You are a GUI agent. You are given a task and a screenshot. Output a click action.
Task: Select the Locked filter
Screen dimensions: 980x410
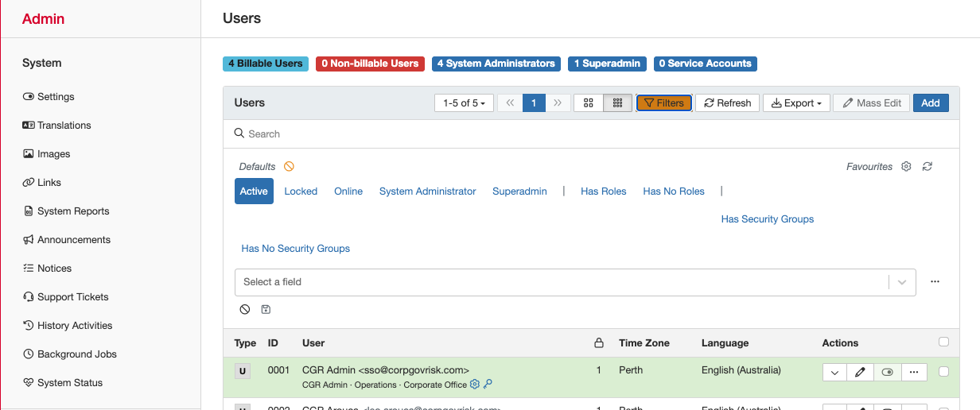click(x=301, y=191)
